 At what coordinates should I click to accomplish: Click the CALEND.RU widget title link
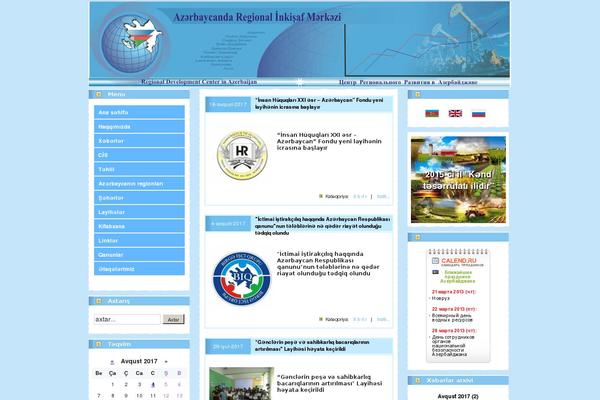pos(459,261)
